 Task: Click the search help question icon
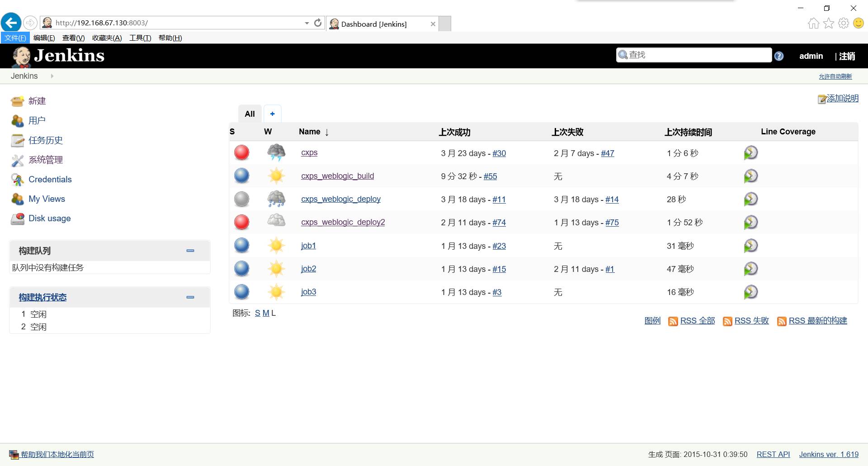tap(779, 56)
